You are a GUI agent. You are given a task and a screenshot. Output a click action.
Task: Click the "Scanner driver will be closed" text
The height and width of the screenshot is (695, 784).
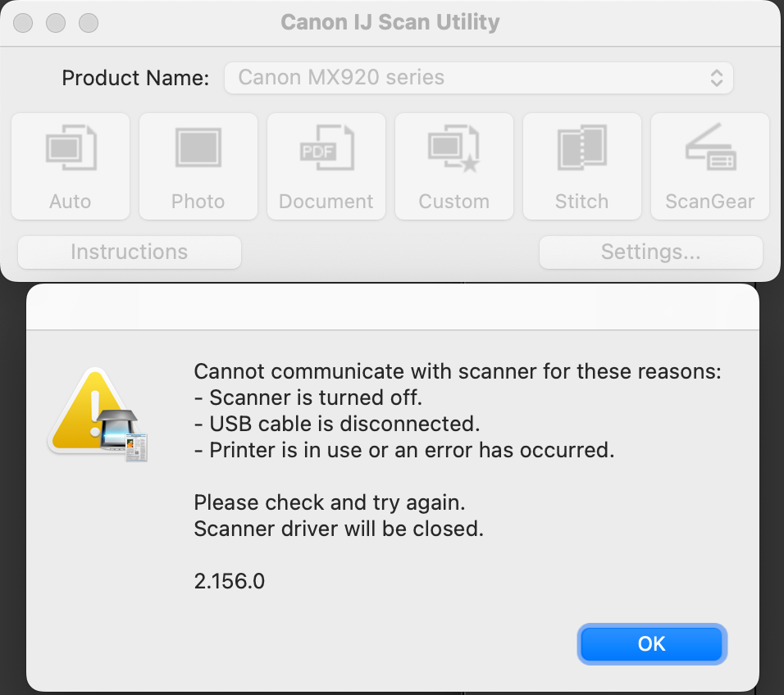(339, 529)
